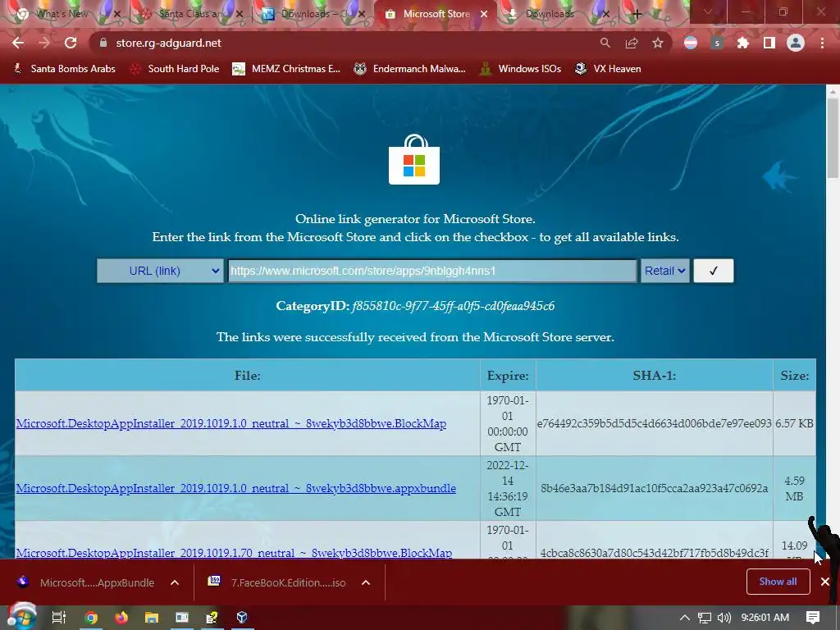Open a new tab with plus button

[637, 14]
